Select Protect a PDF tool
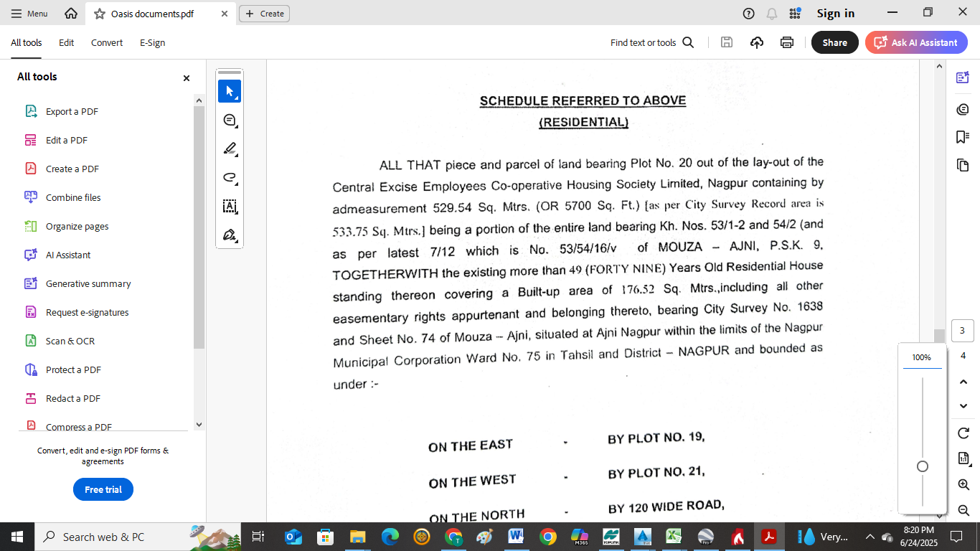The image size is (980, 551). click(x=73, y=369)
